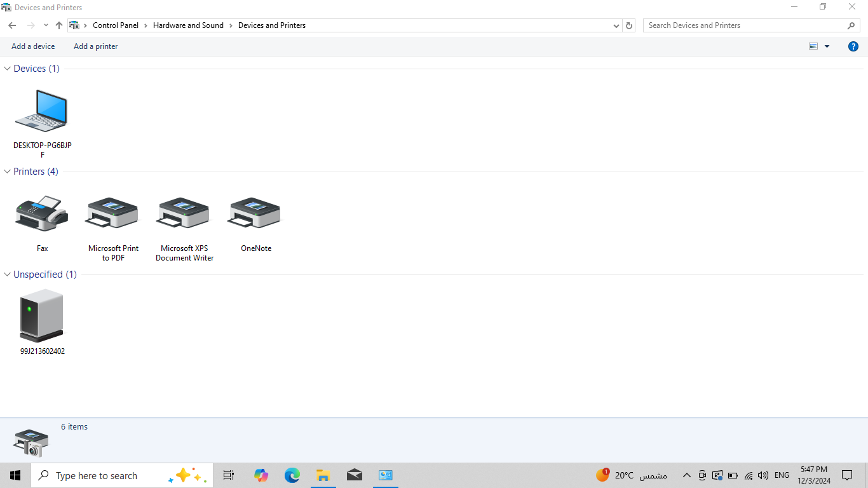
Task: Open Microsoft Edge from the taskbar
Action: [292, 475]
